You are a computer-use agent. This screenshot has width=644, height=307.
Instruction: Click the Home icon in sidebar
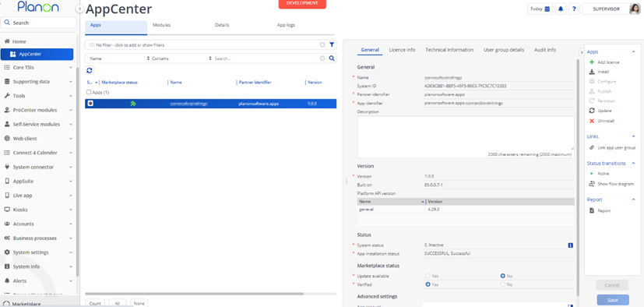(x=6, y=41)
